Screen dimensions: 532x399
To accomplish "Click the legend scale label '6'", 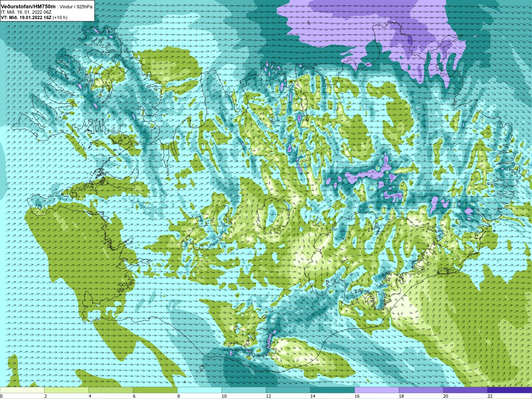I will pos(134,396).
